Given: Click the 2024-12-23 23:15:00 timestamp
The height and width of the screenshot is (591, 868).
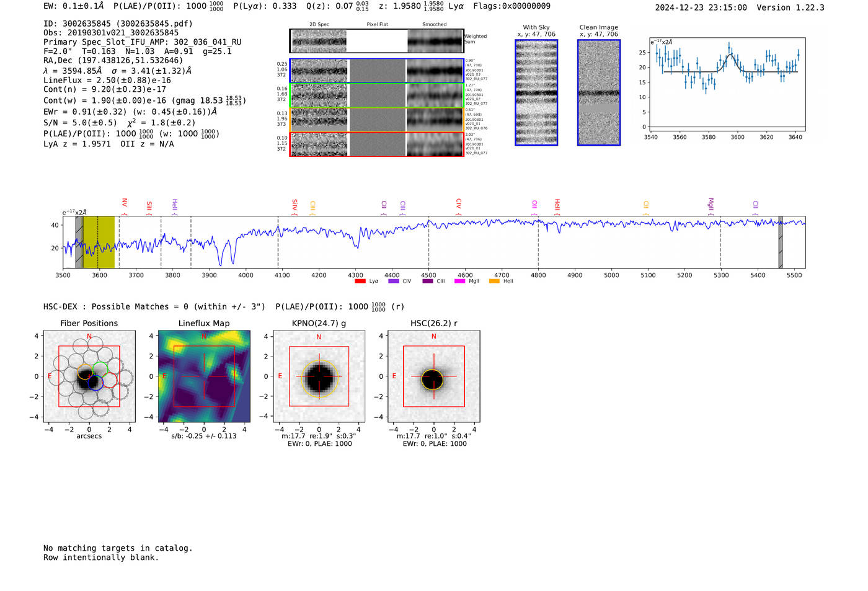Looking at the screenshot, I should [x=701, y=7].
